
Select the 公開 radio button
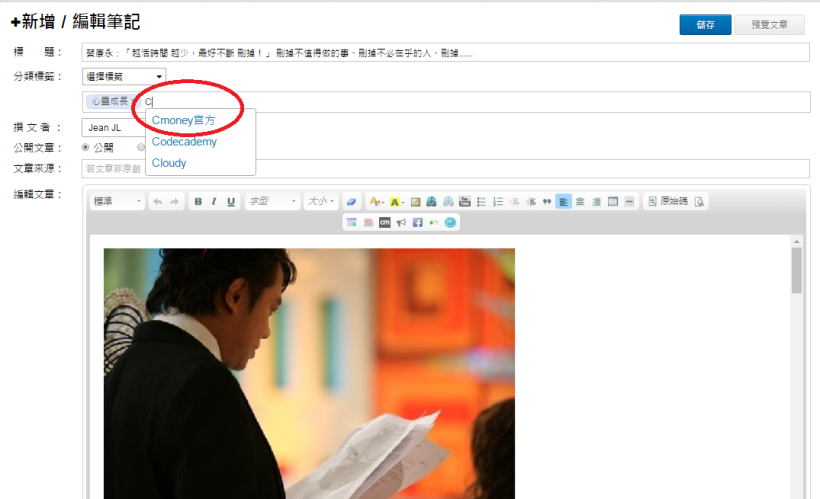(86, 147)
